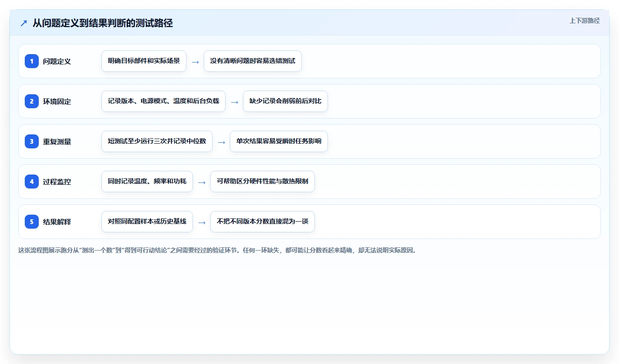Click the arrow icon beside the flowchart title

(24, 23)
